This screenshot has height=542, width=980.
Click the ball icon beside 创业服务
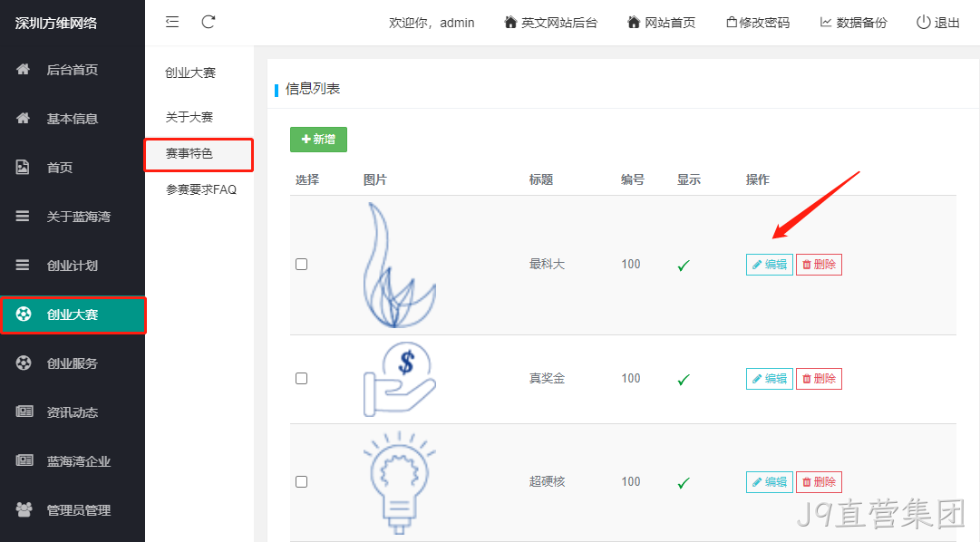[24, 363]
